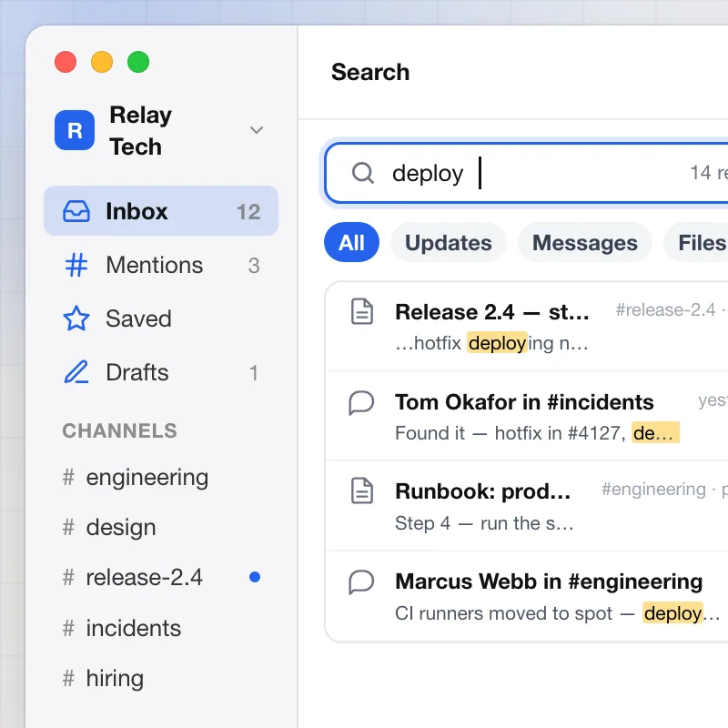728x728 pixels.
Task: Open the Runbook: prod result
Action: tap(527, 506)
